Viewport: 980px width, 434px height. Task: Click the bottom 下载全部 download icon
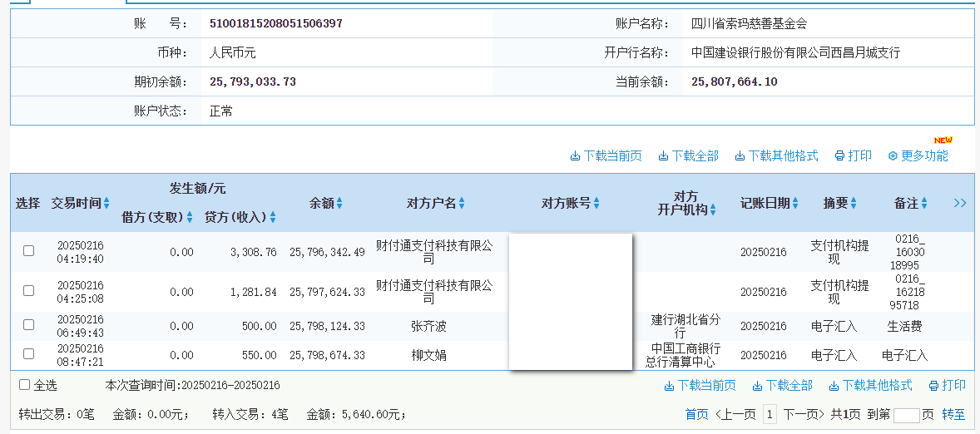(x=758, y=386)
